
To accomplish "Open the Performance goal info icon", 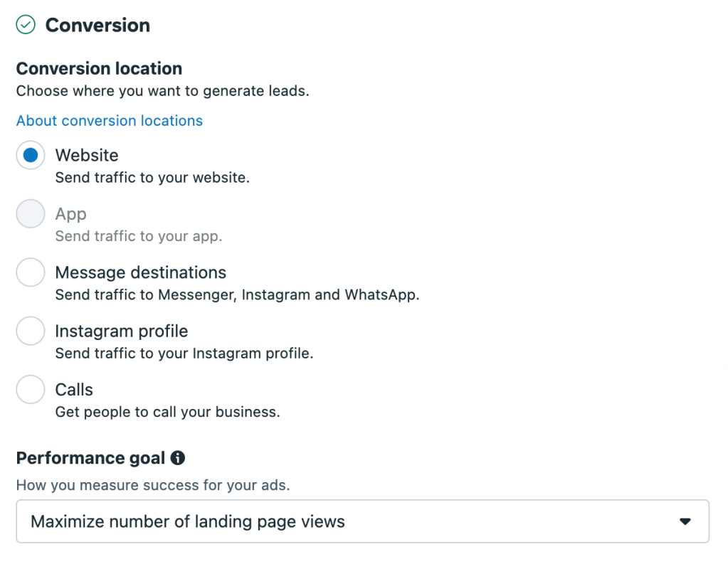I will pos(178,458).
